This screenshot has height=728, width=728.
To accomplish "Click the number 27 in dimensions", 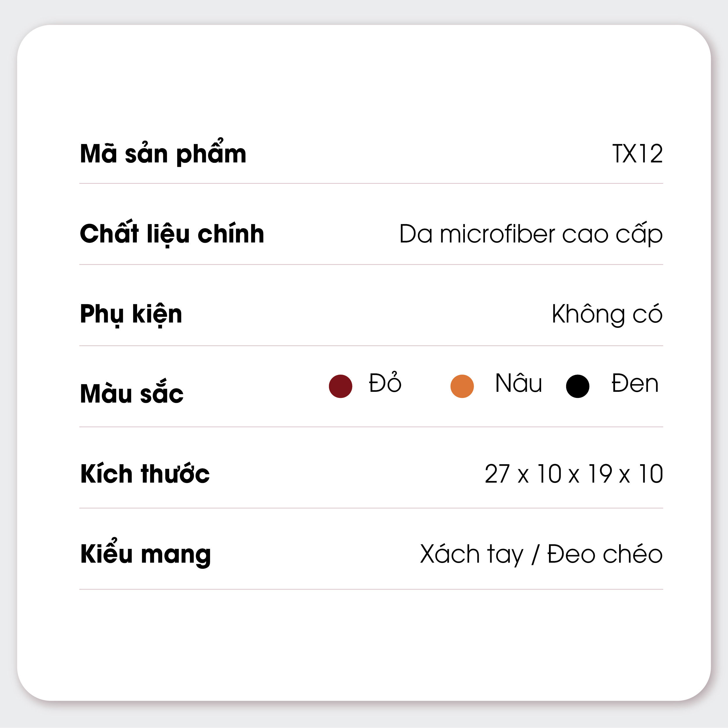I will [497, 474].
